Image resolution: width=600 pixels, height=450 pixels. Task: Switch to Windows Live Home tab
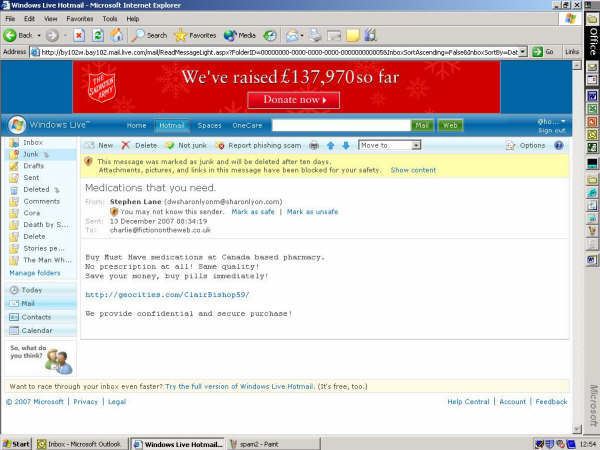(136, 126)
